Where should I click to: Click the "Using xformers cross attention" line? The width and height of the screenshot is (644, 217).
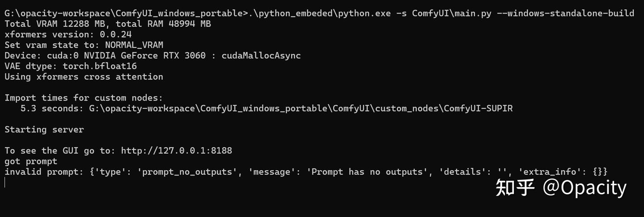click(84, 77)
